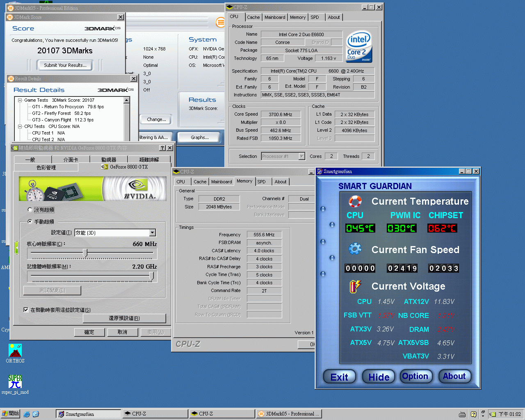This screenshot has width=525, height=420.
Task: Click the memory clock frequency slider thumb
Action: coord(152,276)
